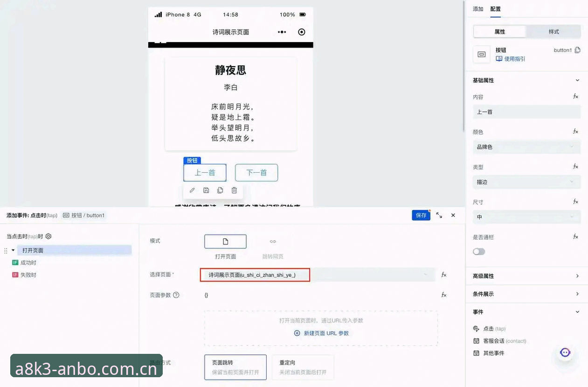Image resolution: width=588 pixels, height=387 pixels.
Task: Click fx binding icon for 内容
Action: [576, 96]
